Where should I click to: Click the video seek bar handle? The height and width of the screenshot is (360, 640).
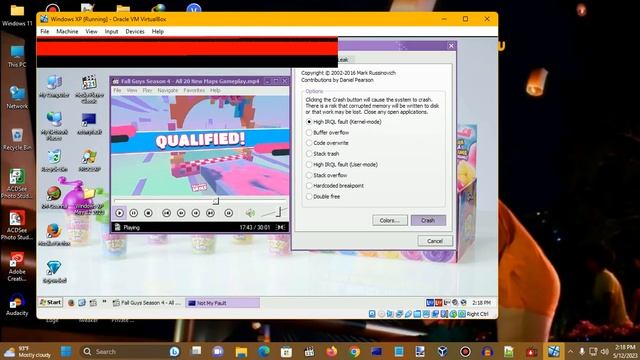coord(216,201)
